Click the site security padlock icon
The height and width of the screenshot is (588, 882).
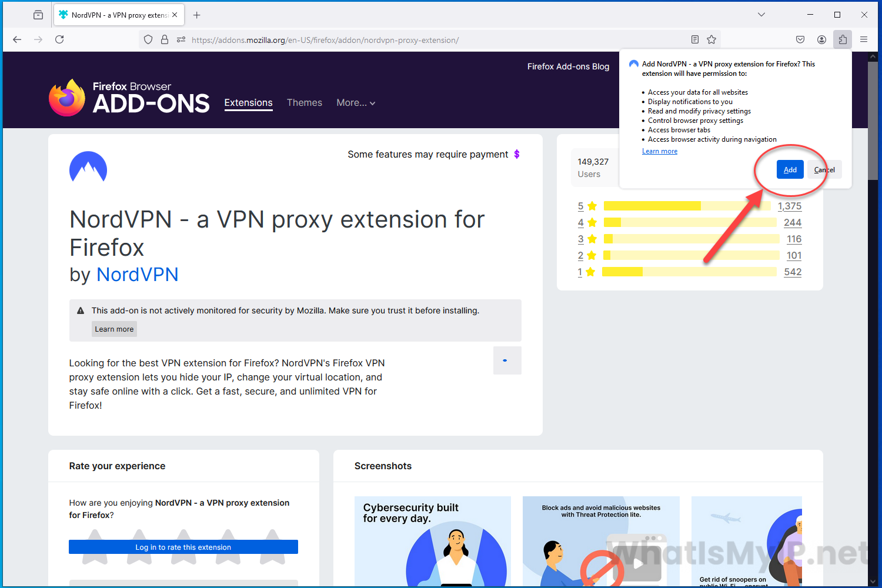165,39
